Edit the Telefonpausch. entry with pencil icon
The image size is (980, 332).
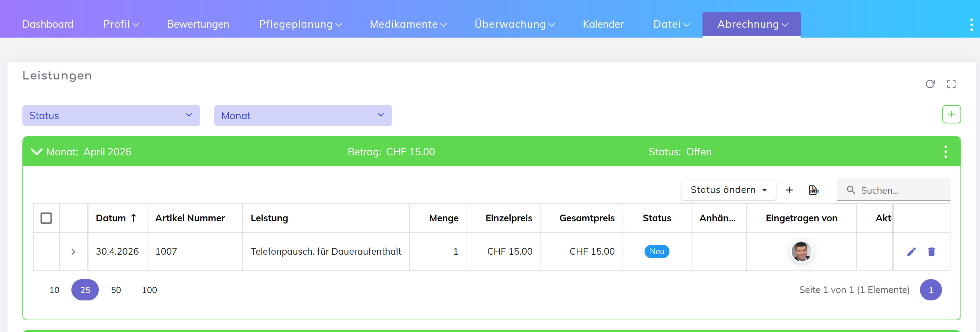[x=911, y=251]
